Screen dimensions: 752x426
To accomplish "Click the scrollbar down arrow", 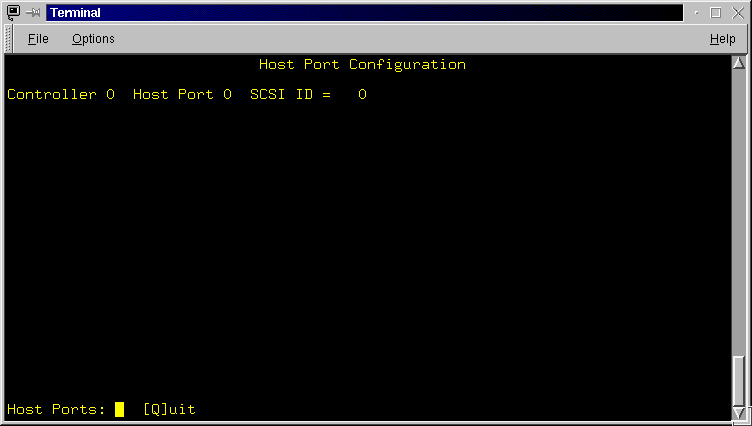I will tap(739, 412).
